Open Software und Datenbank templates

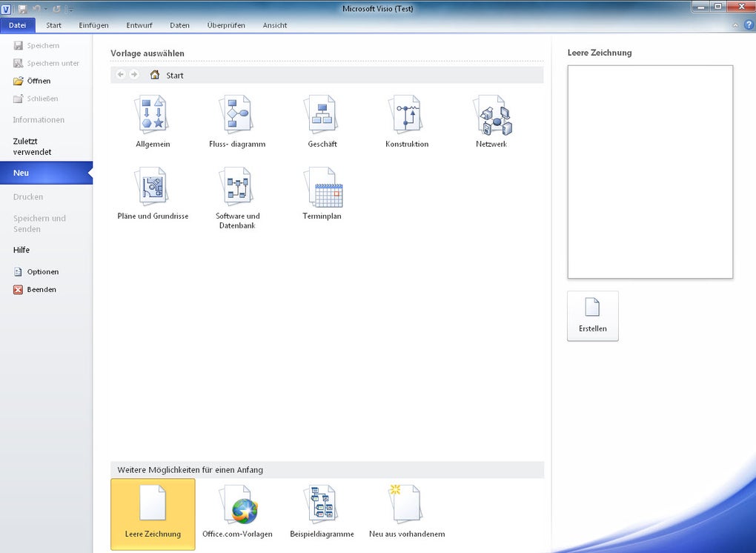[x=237, y=198]
